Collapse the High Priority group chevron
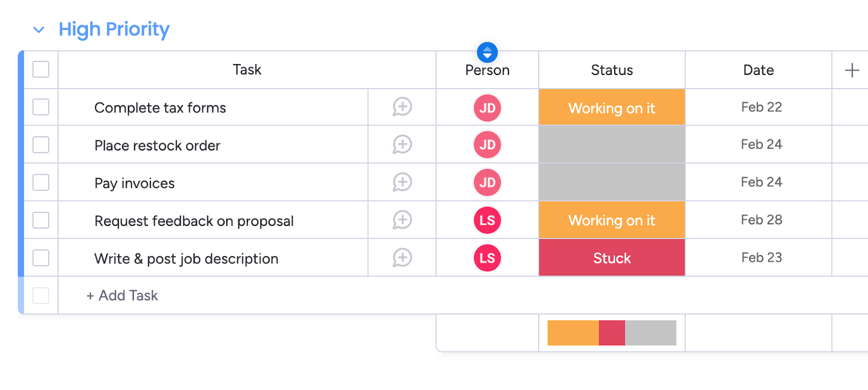The height and width of the screenshot is (390, 868). pyautogui.click(x=39, y=30)
